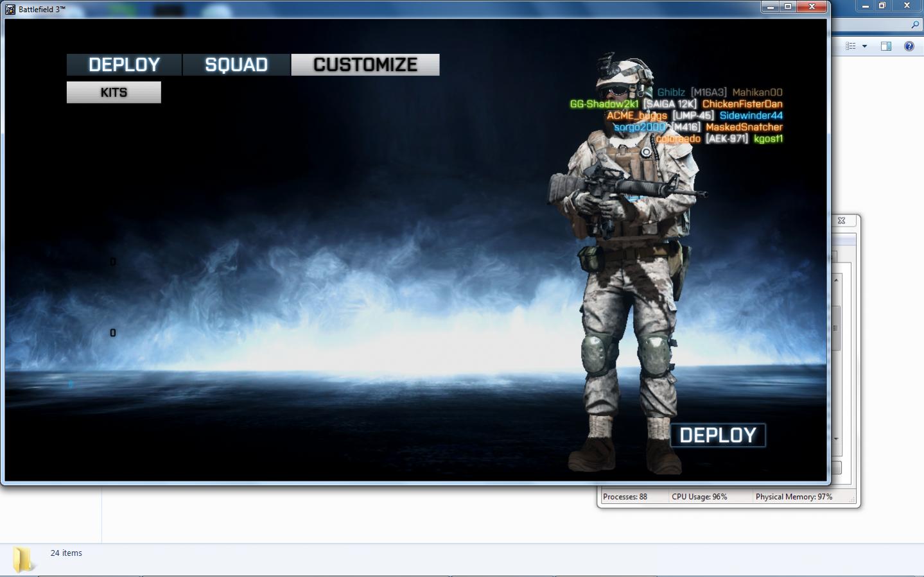Image resolution: width=924 pixels, height=577 pixels.
Task: Click the yellow folder icon in details pane
Action: pos(24,559)
